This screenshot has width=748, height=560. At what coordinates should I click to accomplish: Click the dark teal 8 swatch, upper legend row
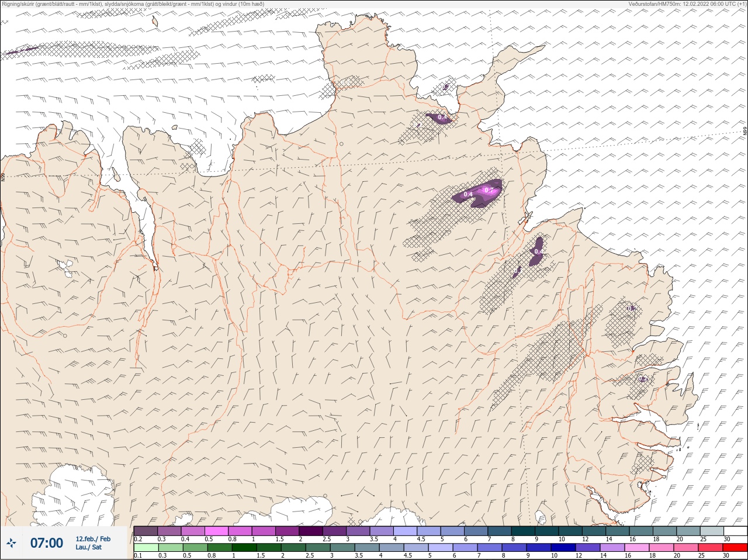pyautogui.click(x=523, y=531)
